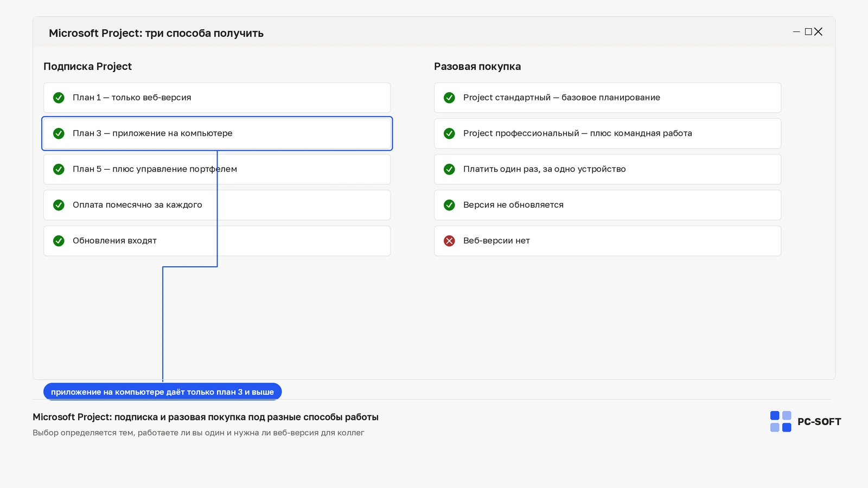
Task: Click the PC-SOFT logo squares icon
Action: click(x=781, y=421)
